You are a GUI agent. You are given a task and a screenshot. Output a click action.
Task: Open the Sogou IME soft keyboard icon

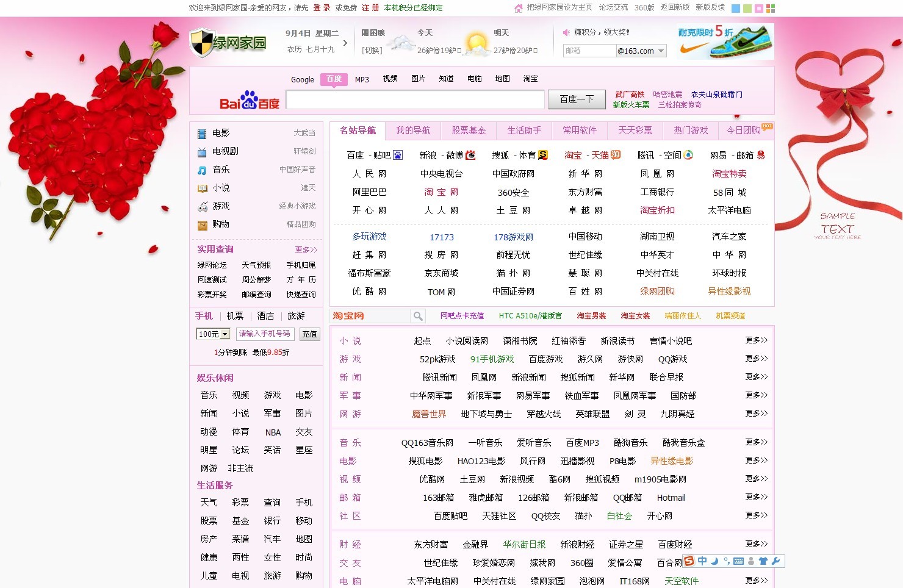pyautogui.click(x=738, y=561)
